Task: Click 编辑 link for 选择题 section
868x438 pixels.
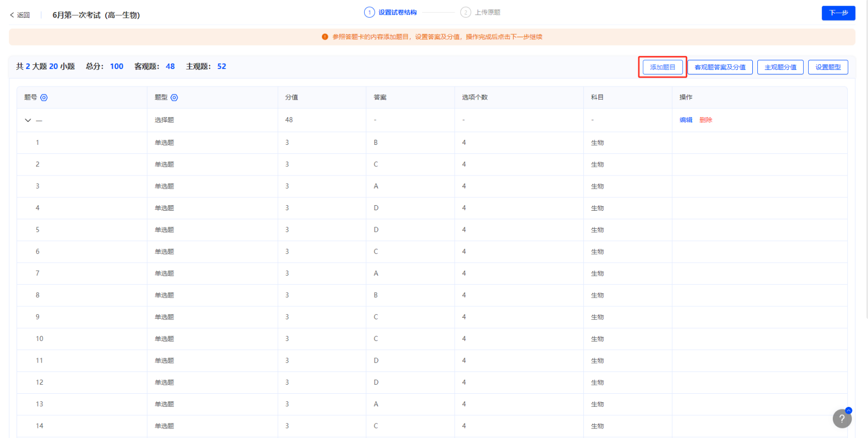Action: (686, 120)
